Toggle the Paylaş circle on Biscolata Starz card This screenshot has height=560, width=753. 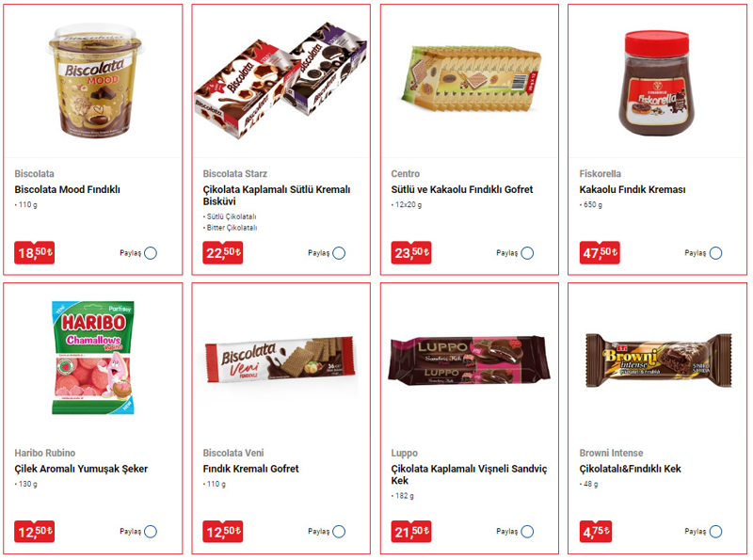click(339, 253)
